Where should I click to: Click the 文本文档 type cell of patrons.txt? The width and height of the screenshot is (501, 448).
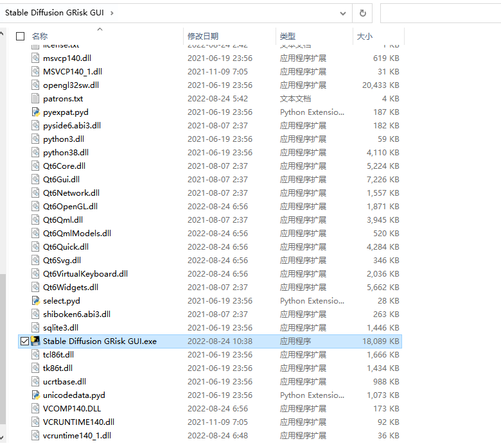point(295,98)
